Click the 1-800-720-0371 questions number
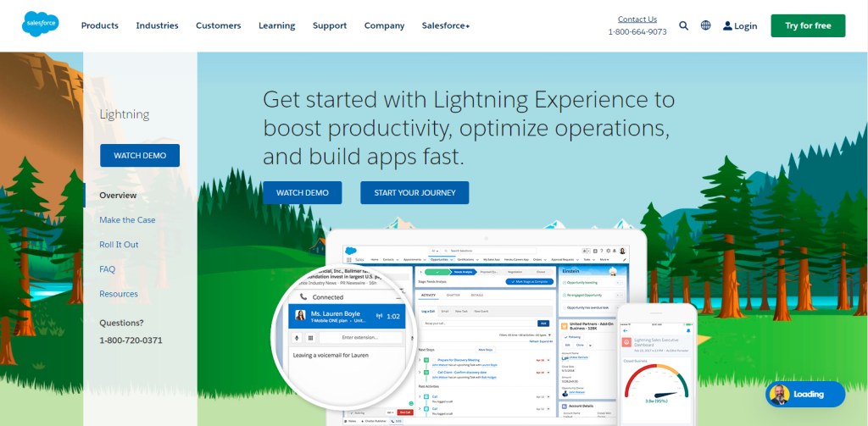The height and width of the screenshot is (426, 868). (131, 340)
